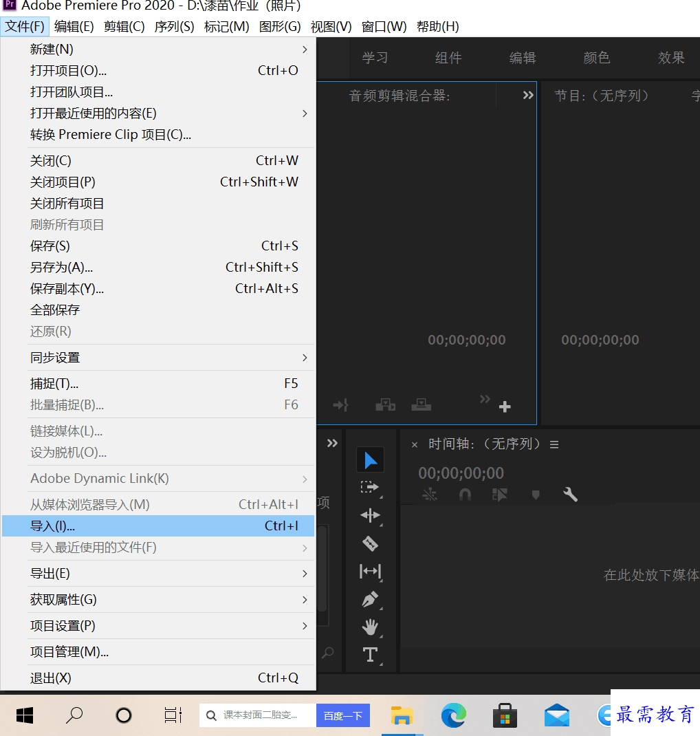Screen dimensions: 700x736
Task: Open the 剪辑(C) menu
Action: (x=124, y=26)
